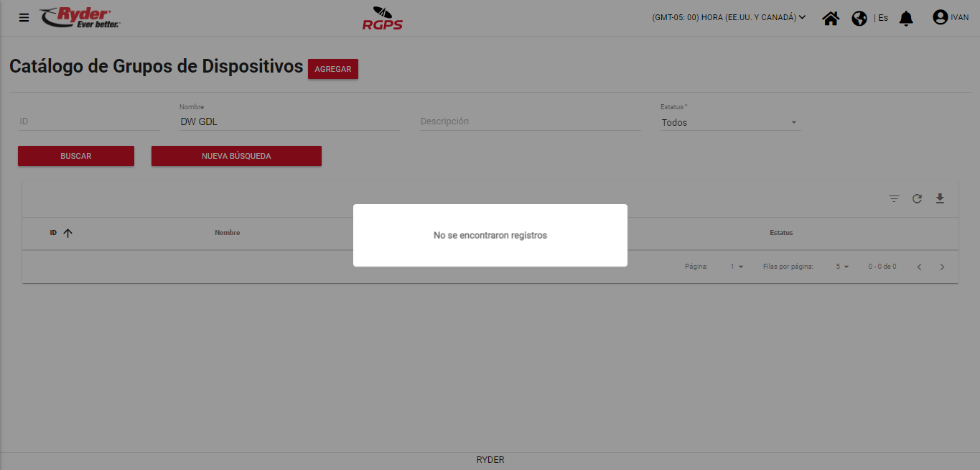Open the notifications bell
This screenshot has height=470, width=980.
pyautogui.click(x=907, y=18)
